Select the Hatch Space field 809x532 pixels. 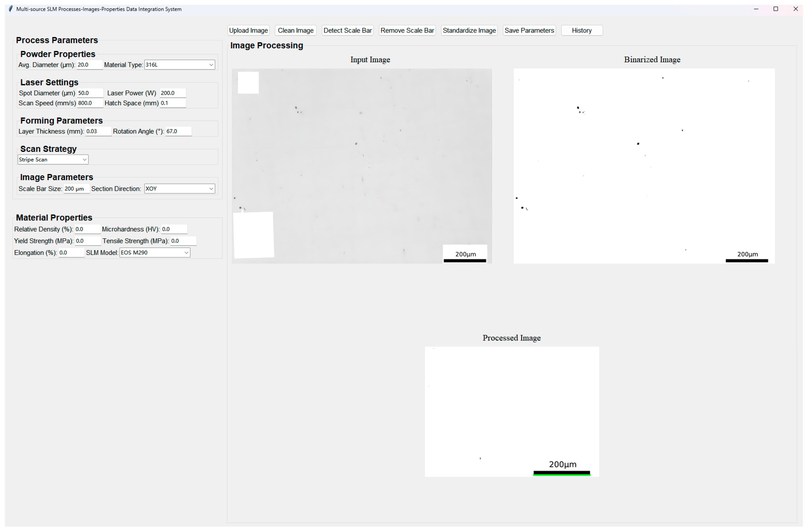click(172, 103)
